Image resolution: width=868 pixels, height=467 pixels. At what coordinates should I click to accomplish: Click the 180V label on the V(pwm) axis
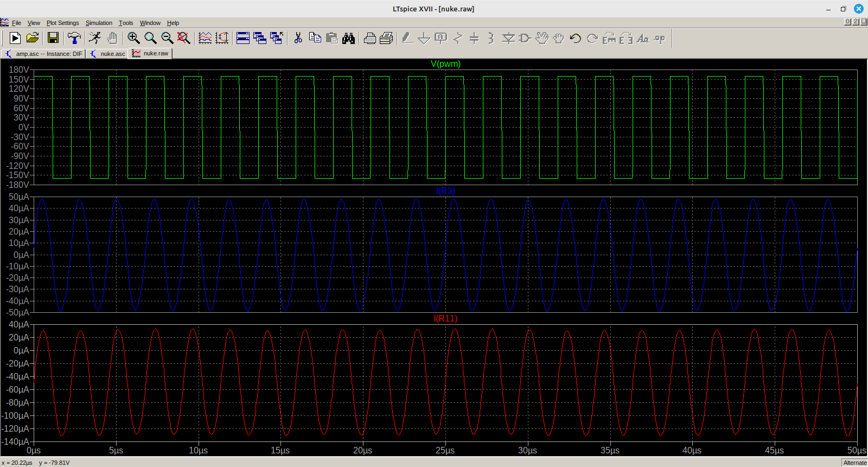[19, 70]
